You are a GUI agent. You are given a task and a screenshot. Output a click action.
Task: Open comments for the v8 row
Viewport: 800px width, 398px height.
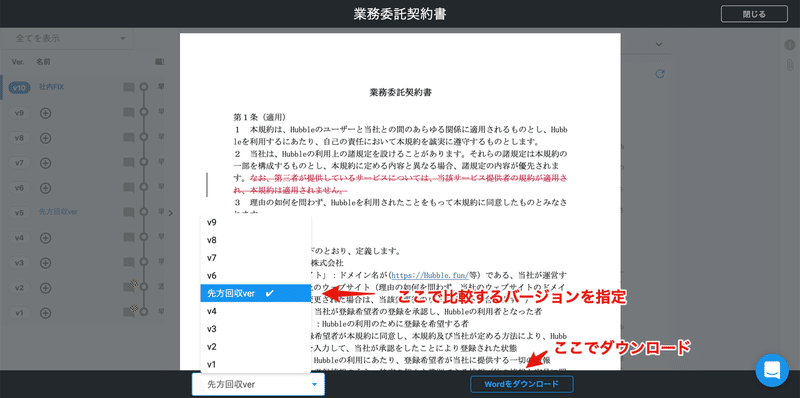coord(129,138)
